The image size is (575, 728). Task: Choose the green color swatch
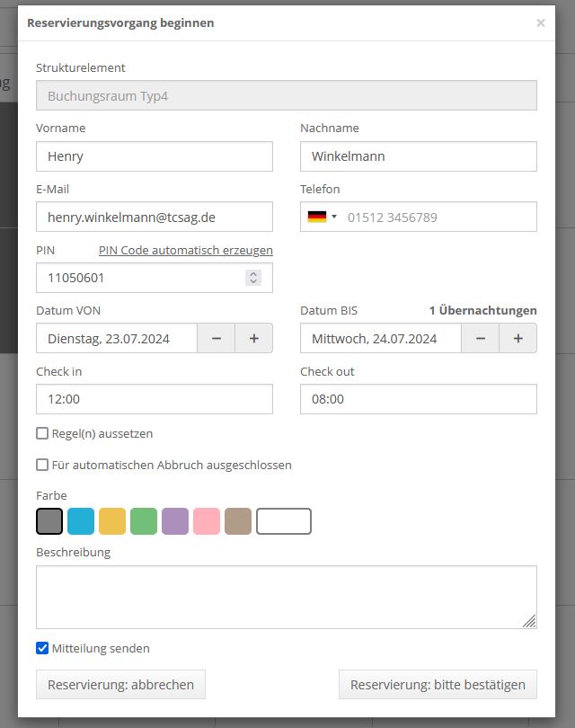[x=144, y=521]
